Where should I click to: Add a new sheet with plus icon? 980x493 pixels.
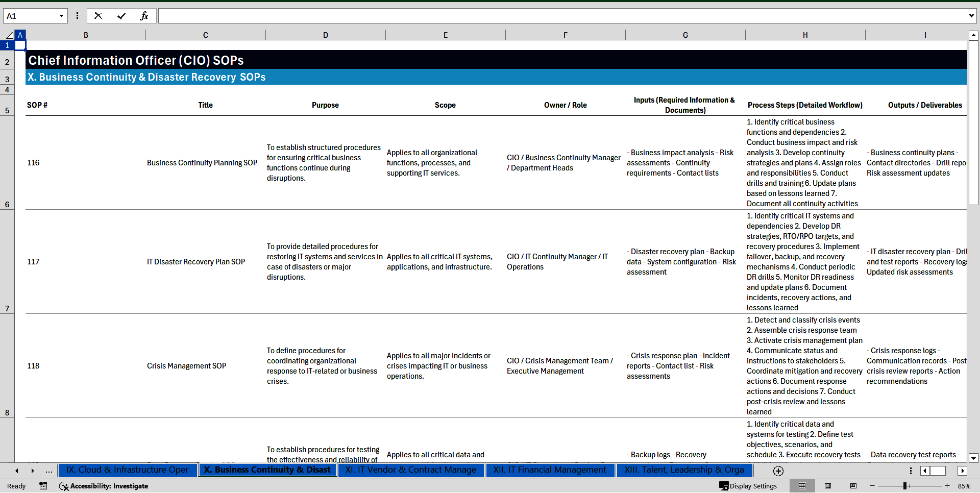coord(778,471)
